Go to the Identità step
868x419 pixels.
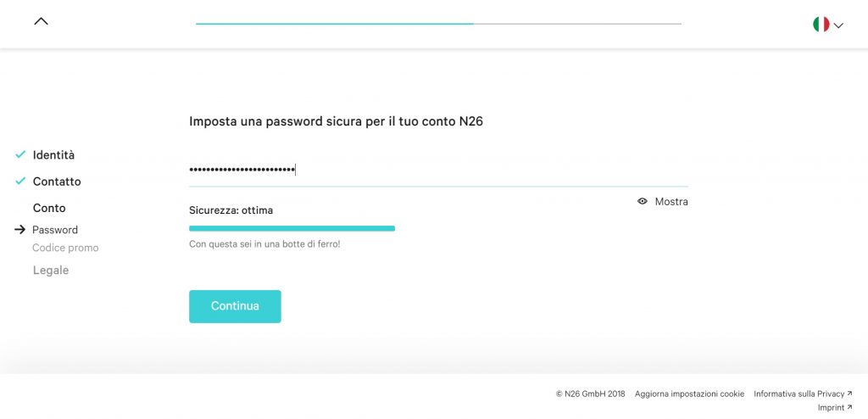coord(53,155)
